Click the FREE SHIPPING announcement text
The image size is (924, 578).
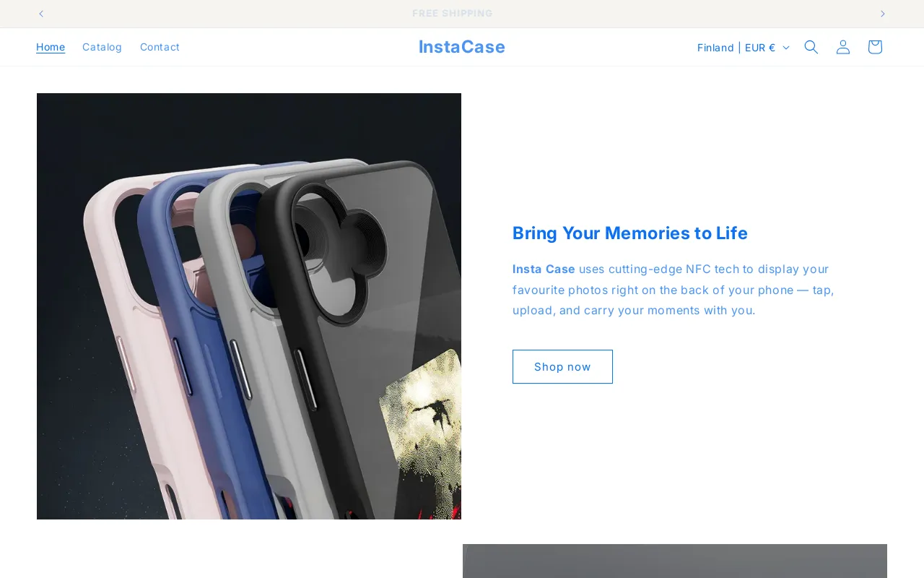[x=453, y=14]
